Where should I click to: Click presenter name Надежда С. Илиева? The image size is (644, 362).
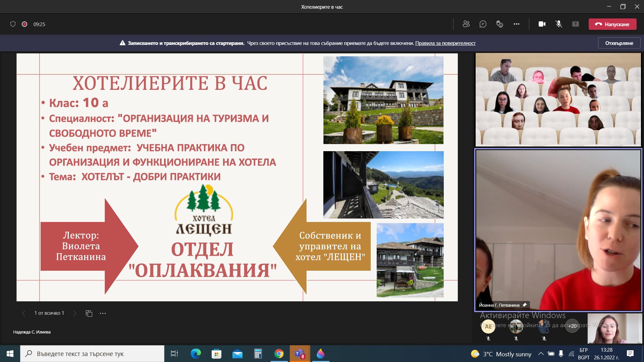point(32,332)
